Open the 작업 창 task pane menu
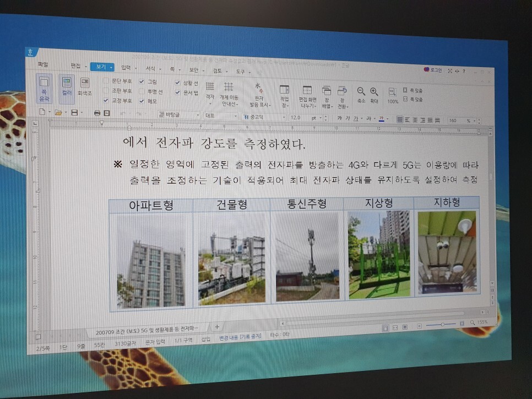 284,97
